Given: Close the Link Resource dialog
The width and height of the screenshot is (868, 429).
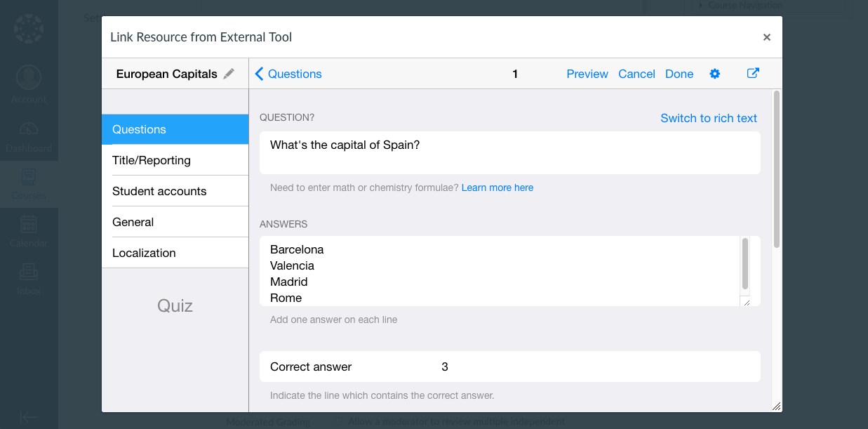Looking at the screenshot, I should coord(766,37).
